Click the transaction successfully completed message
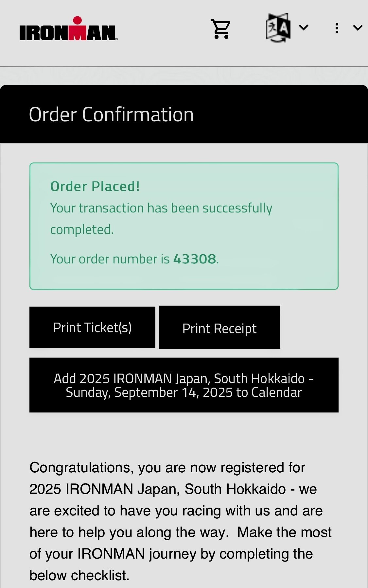This screenshot has width=368, height=588. [x=161, y=218]
